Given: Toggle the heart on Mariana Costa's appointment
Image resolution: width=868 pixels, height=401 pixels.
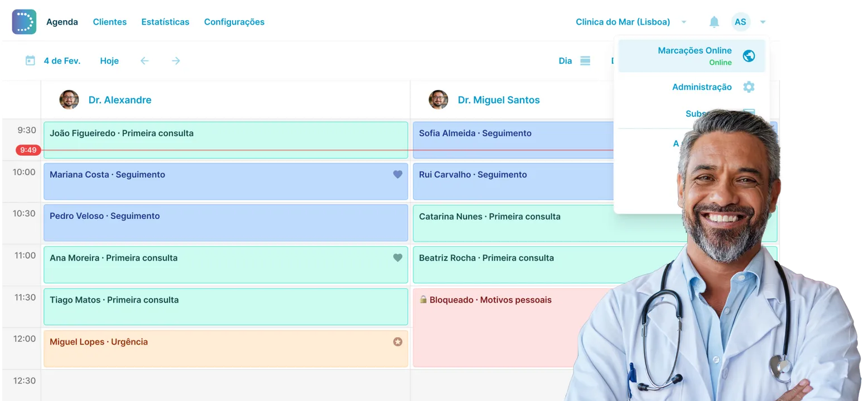Looking at the screenshot, I should [x=397, y=174].
